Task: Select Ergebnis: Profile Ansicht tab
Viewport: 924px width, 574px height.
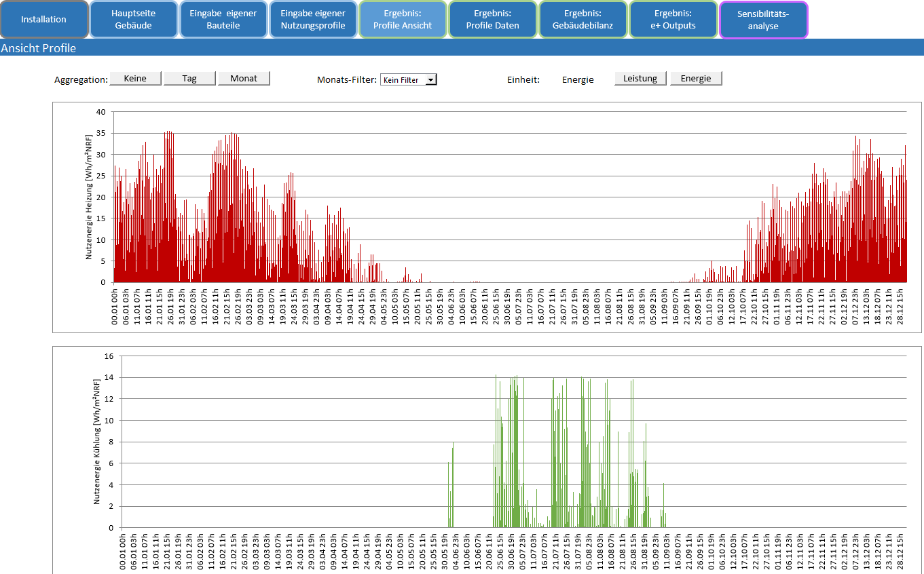Action: click(403, 20)
